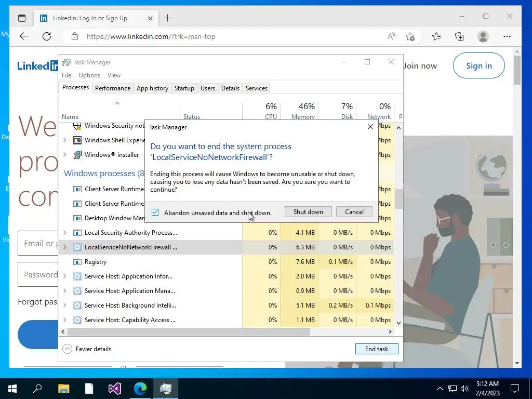Open Task Manager File menu
Screen dimensions: 532x399
point(66,75)
